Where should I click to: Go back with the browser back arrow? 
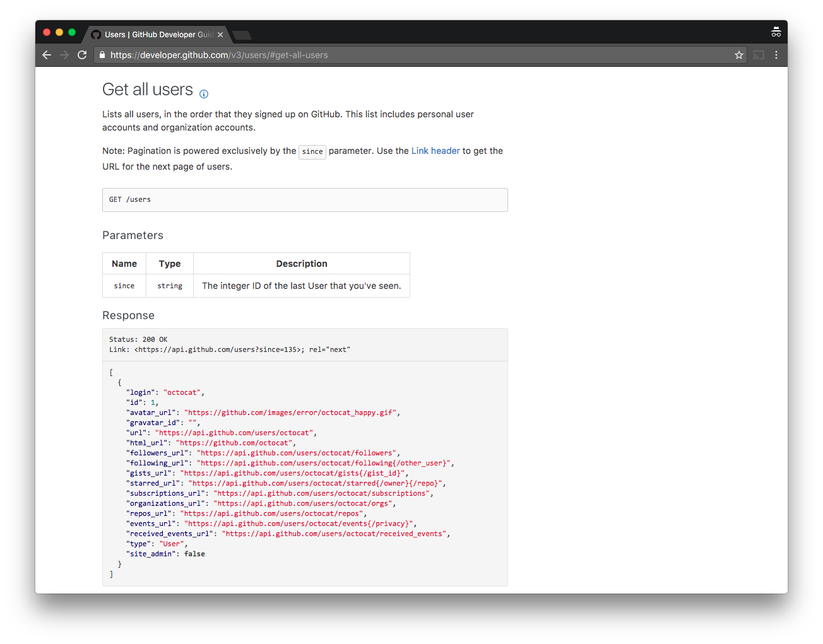point(47,55)
